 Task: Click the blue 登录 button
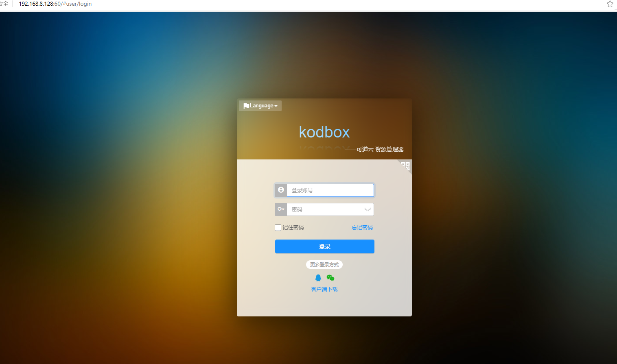pos(325,246)
